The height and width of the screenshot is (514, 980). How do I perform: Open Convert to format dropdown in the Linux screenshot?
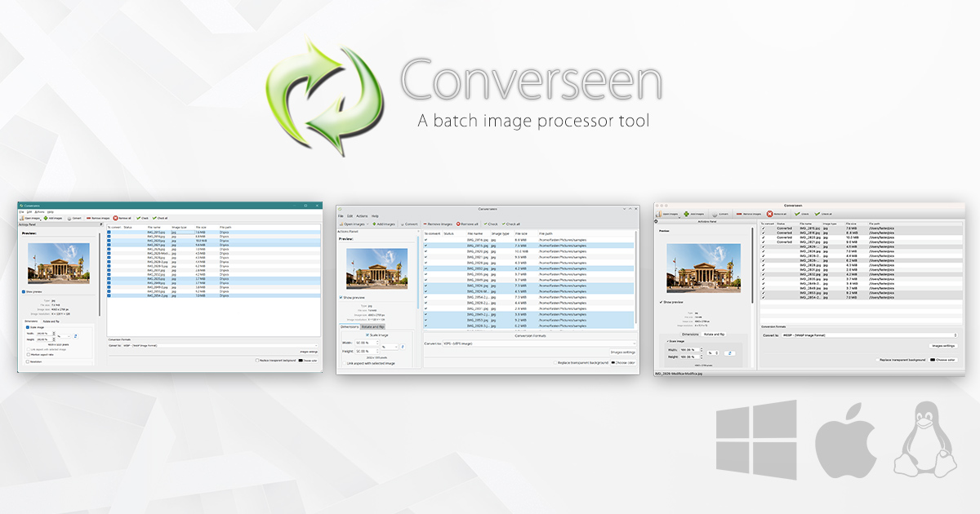(x=539, y=343)
